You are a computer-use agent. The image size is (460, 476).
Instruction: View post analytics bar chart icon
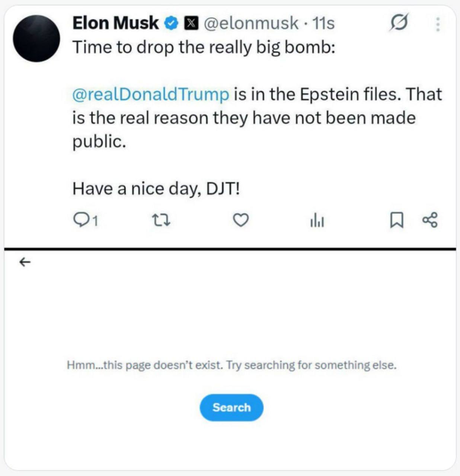coord(317,221)
